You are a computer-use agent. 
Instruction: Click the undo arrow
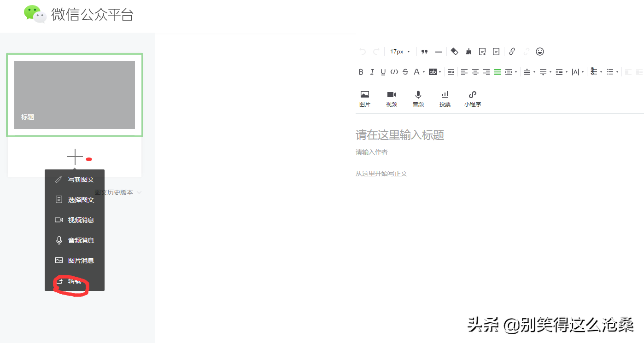click(x=363, y=52)
